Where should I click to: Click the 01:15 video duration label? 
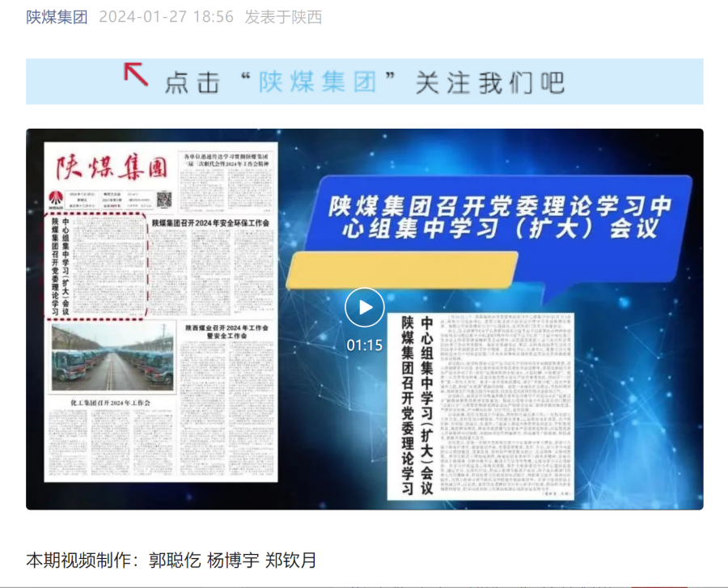[x=365, y=345]
